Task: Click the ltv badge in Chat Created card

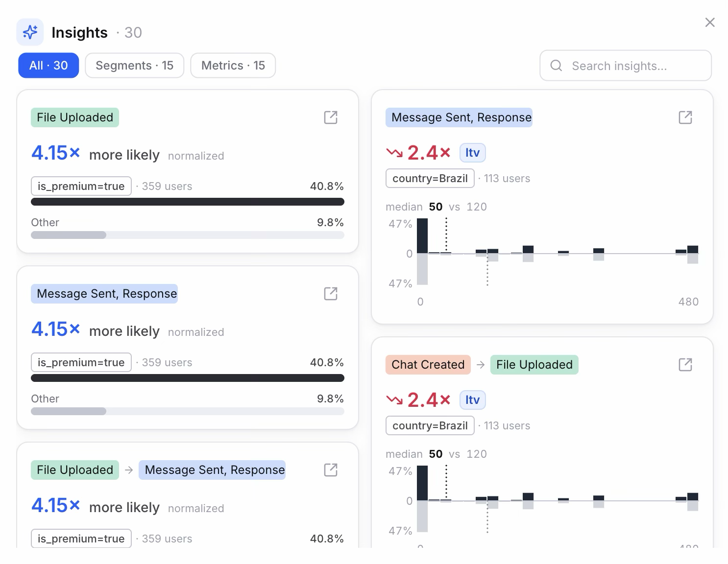Action: click(x=472, y=400)
